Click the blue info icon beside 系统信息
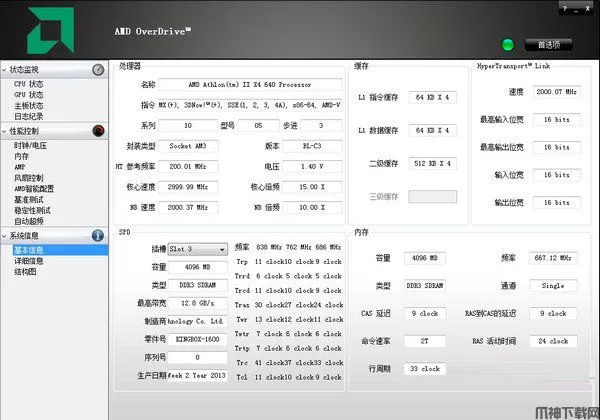Image resolution: width=600 pixels, height=420 pixels. (98, 236)
